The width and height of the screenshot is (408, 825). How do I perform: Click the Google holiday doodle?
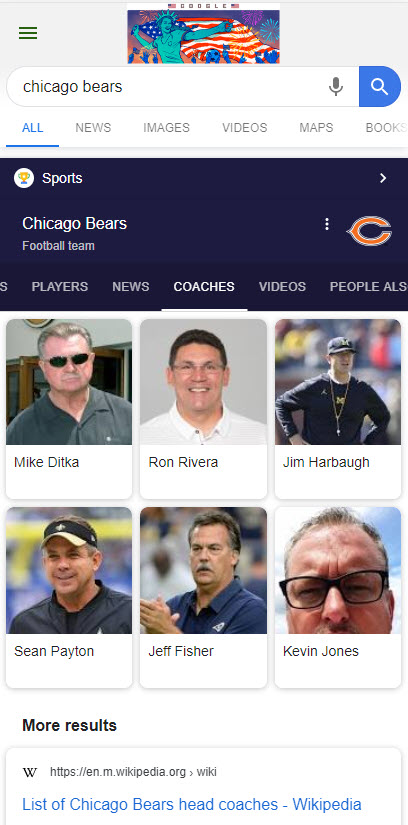pos(204,33)
